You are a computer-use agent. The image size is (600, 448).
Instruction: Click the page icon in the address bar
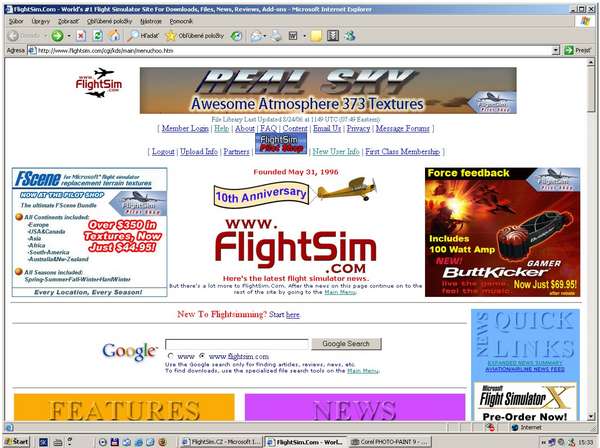tap(32, 51)
